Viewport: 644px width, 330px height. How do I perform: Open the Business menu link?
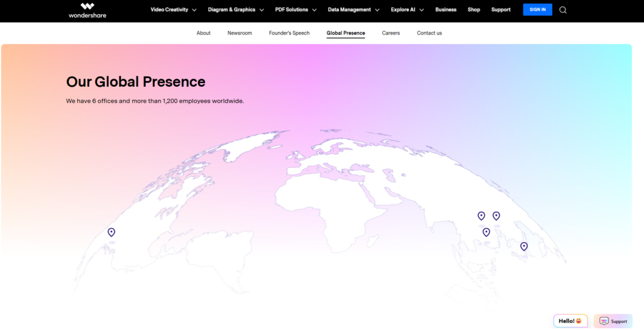click(x=446, y=9)
